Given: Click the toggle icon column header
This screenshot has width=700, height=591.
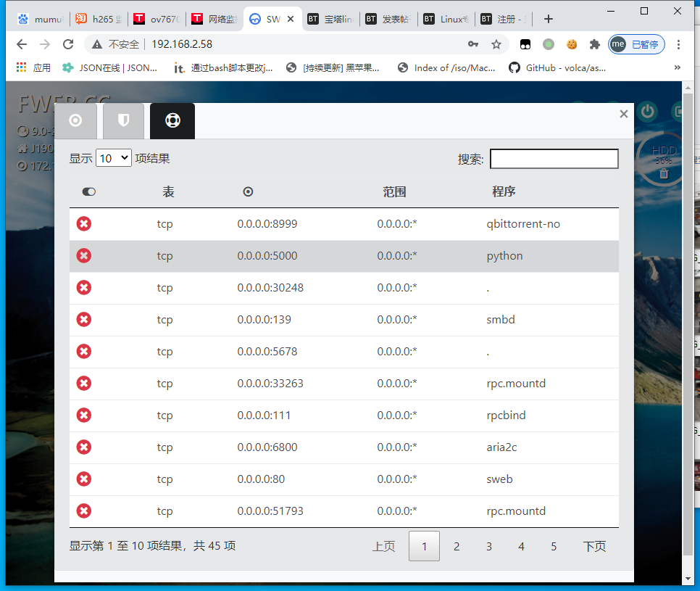Looking at the screenshot, I should coord(89,192).
